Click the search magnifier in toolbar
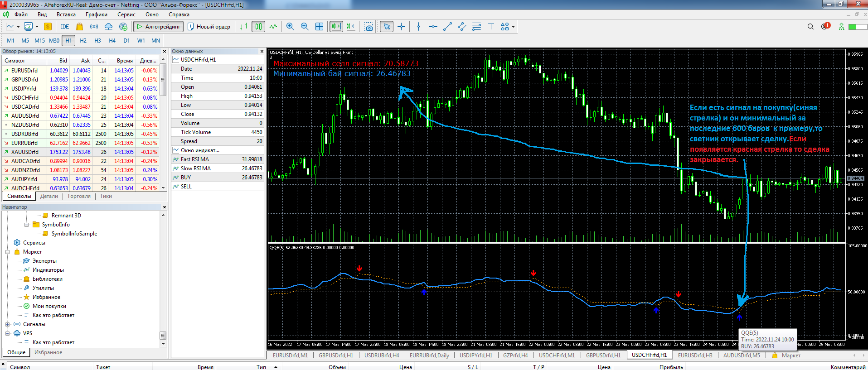This screenshot has height=370, width=868. (x=810, y=27)
